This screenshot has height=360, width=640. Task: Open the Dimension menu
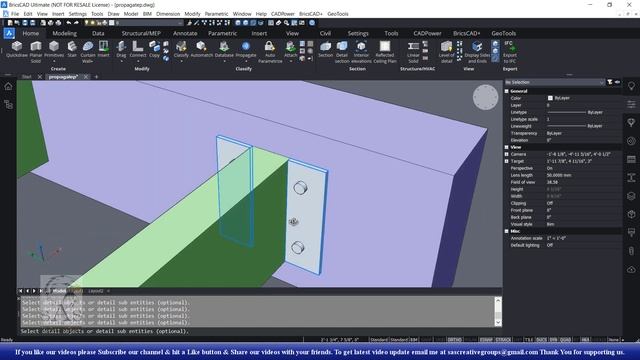pos(168,14)
